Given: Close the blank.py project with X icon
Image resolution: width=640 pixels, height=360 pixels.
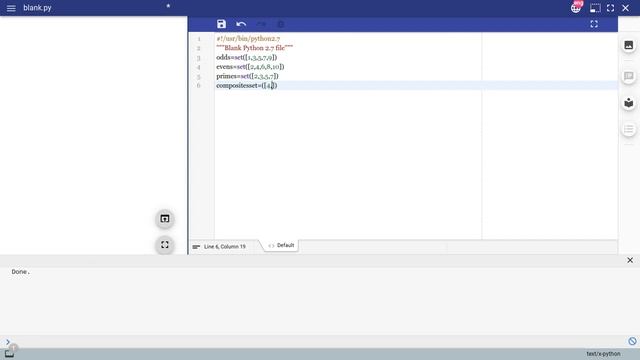Looking at the screenshot, I should pyautogui.click(x=625, y=8).
